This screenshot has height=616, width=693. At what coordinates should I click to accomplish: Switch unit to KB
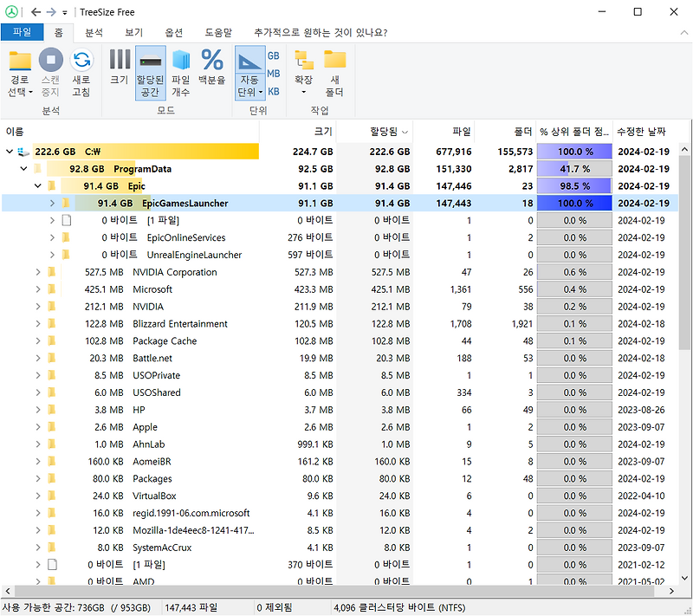274,92
